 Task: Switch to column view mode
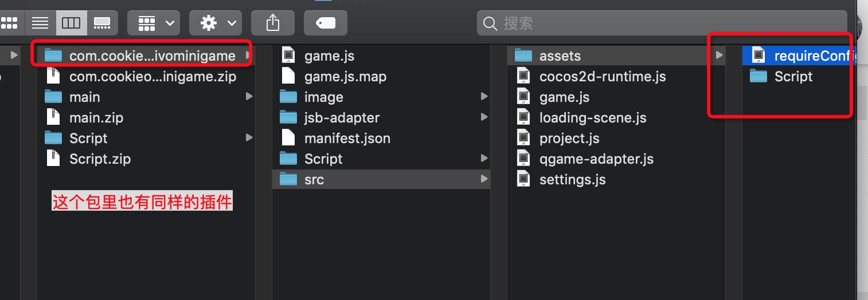pyautogui.click(x=72, y=23)
